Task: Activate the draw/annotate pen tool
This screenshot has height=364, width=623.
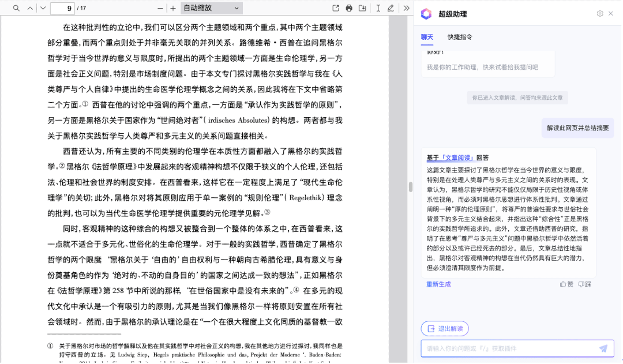Action: point(391,8)
